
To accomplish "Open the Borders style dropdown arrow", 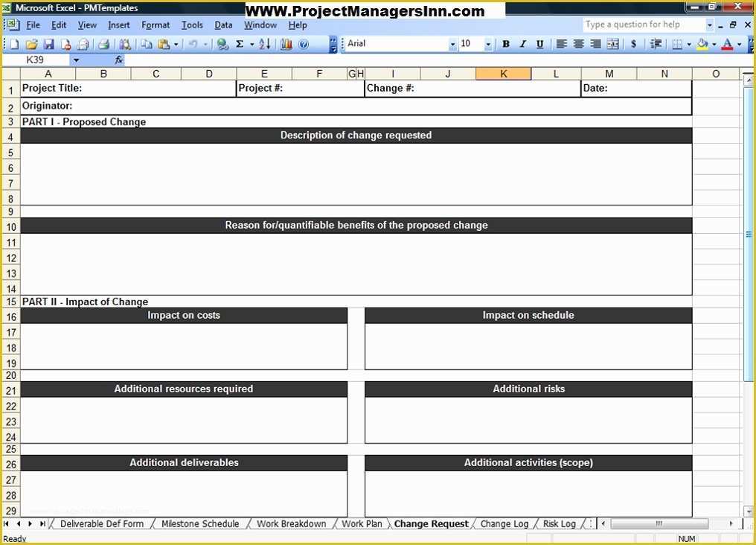I will (x=688, y=44).
